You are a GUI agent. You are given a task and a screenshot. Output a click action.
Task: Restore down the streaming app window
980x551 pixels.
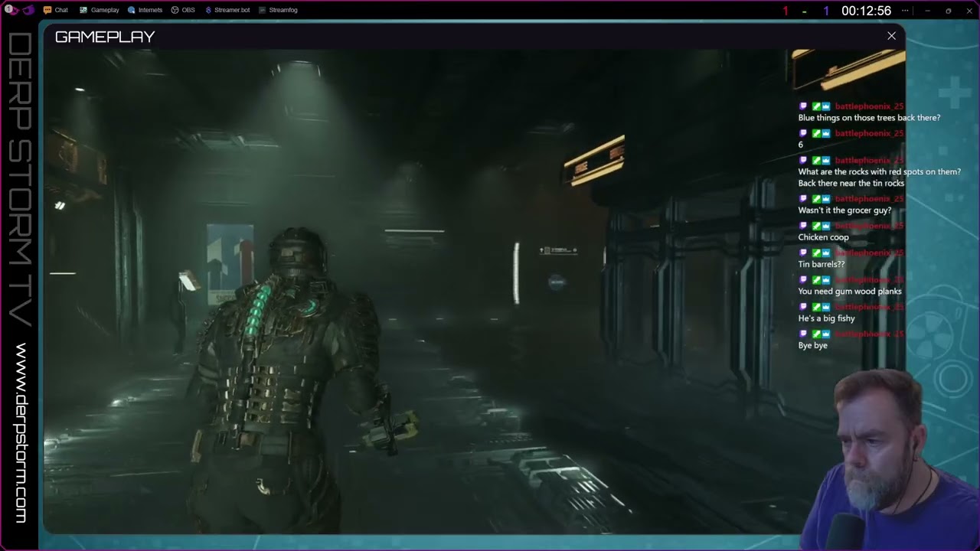[x=948, y=11]
